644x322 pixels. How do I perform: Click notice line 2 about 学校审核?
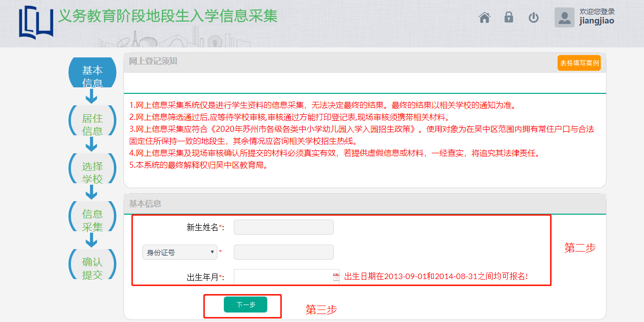[x=289, y=117]
